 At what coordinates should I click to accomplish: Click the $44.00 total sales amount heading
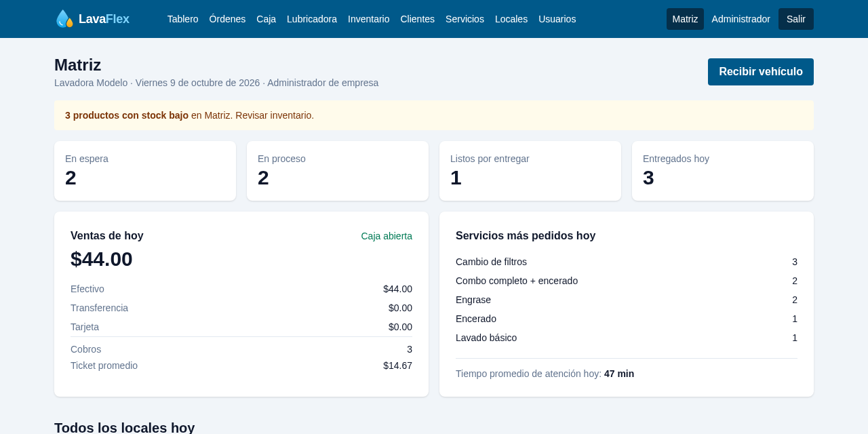click(102, 259)
